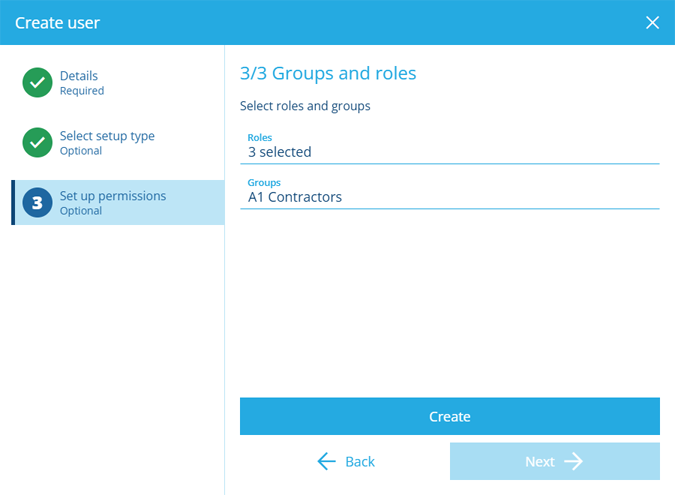Viewport: 675px width, 495px height.
Task: Click the left arrow icon beside Back
Action: pos(326,461)
